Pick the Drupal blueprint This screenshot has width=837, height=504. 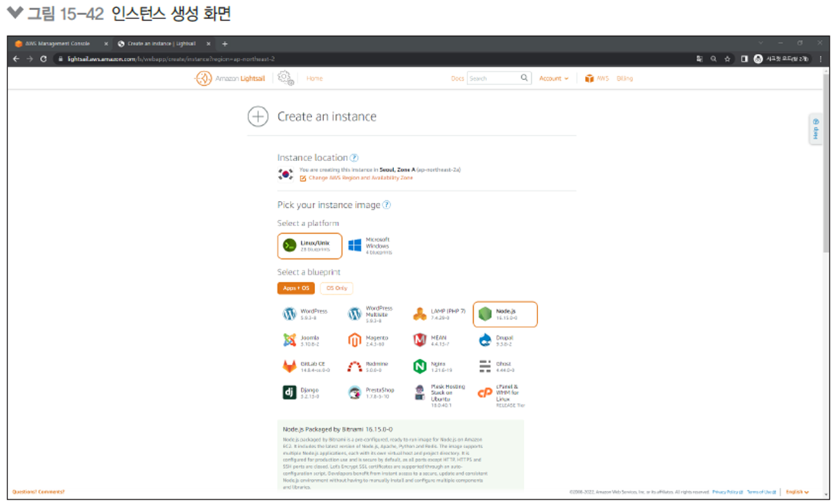click(496, 340)
